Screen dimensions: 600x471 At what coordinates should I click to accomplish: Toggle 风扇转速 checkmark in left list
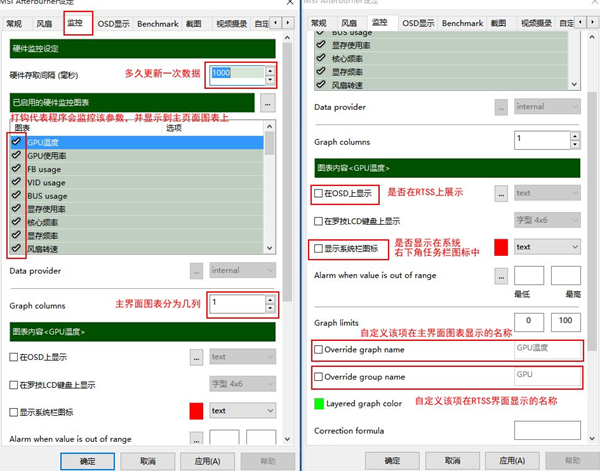16,248
